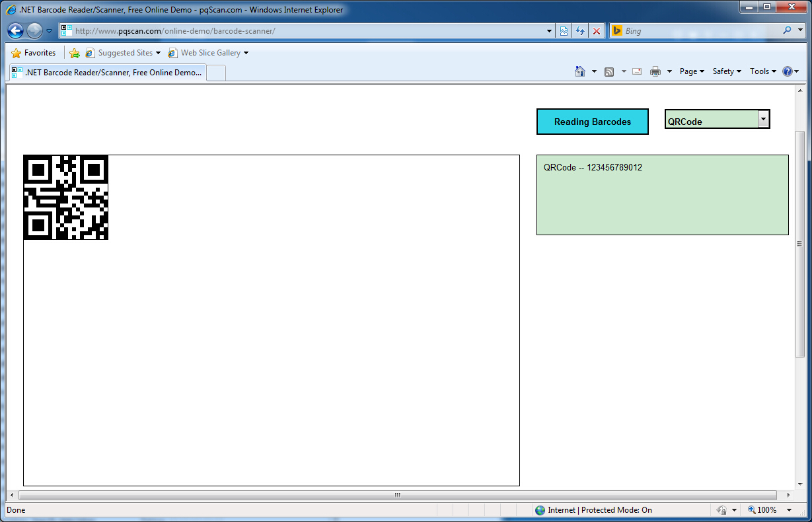Select the .NET Barcode Reader/Scanner tab
The image size is (812, 522).
click(x=107, y=73)
